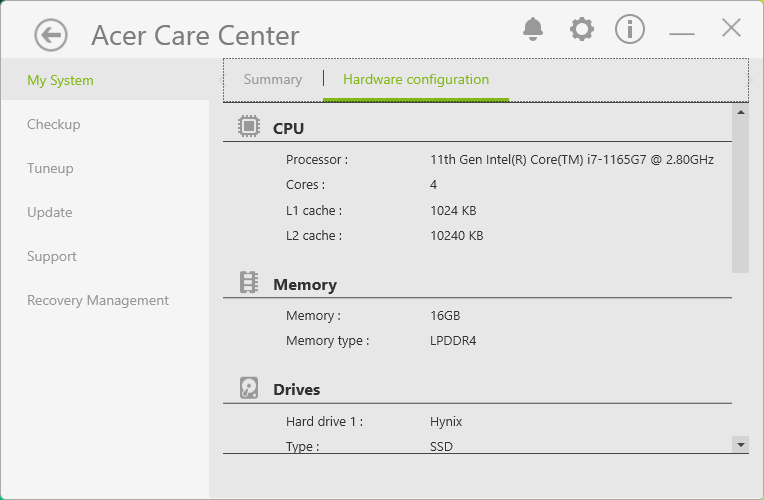Click the scrollbar up arrow
The image size is (764, 500).
[740, 112]
